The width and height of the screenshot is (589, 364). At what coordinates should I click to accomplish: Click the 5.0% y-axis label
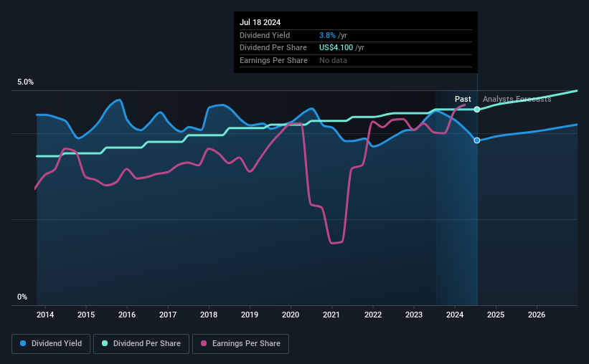[25, 82]
